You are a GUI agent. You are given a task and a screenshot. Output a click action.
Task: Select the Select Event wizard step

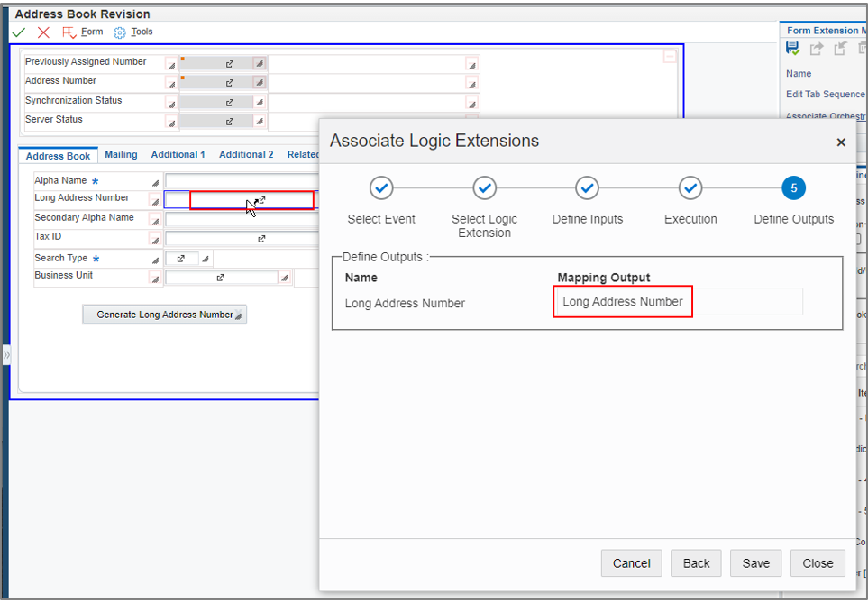click(x=380, y=188)
